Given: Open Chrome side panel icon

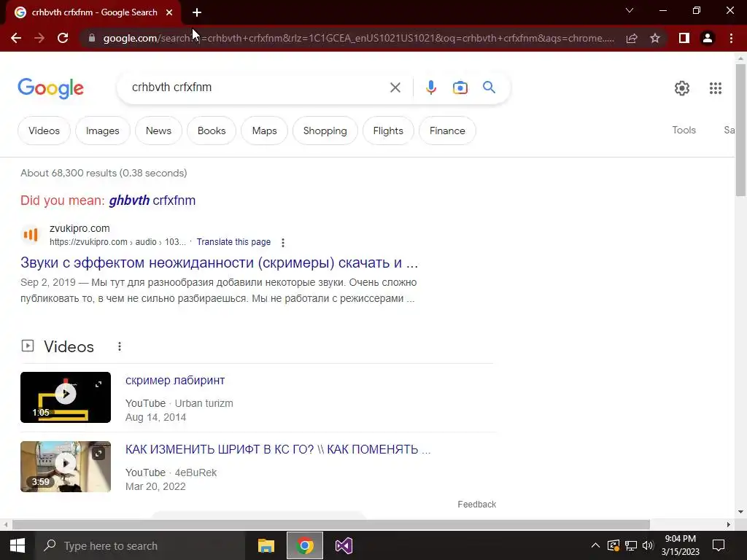Looking at the screenshot, I should click(x=684, y=38).
